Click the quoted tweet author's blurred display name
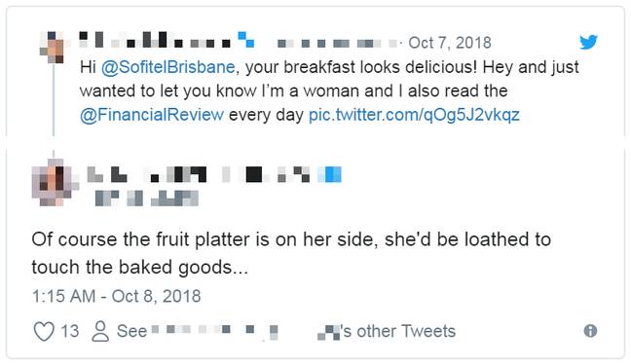Screen dimensions: 631x364 point(155,40)
